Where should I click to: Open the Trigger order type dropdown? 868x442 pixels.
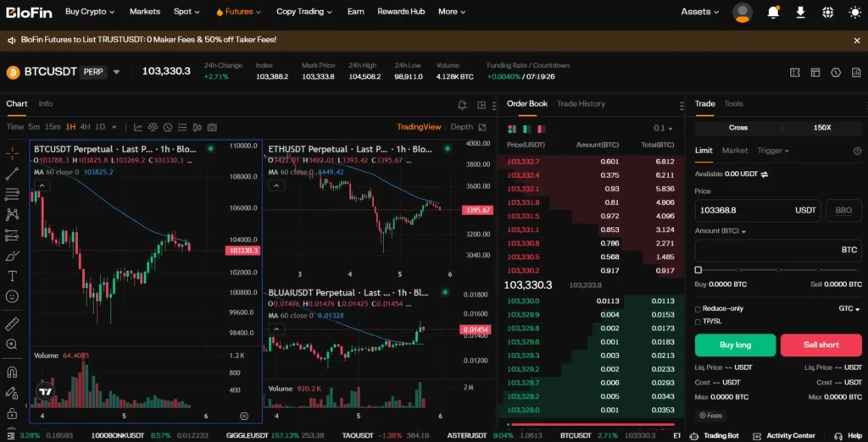pos(773,151)
